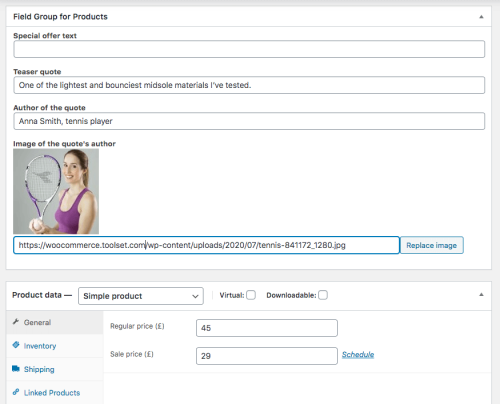Enable the Virtual checkbox
The height and width of the screenshot is (404, 500).
(251, 295)
